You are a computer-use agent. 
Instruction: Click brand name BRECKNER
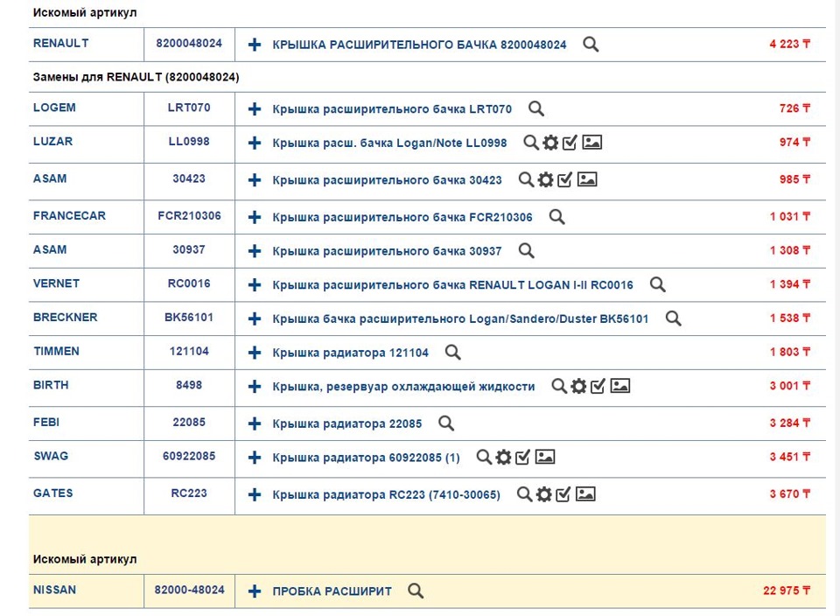tap(66, 318)
